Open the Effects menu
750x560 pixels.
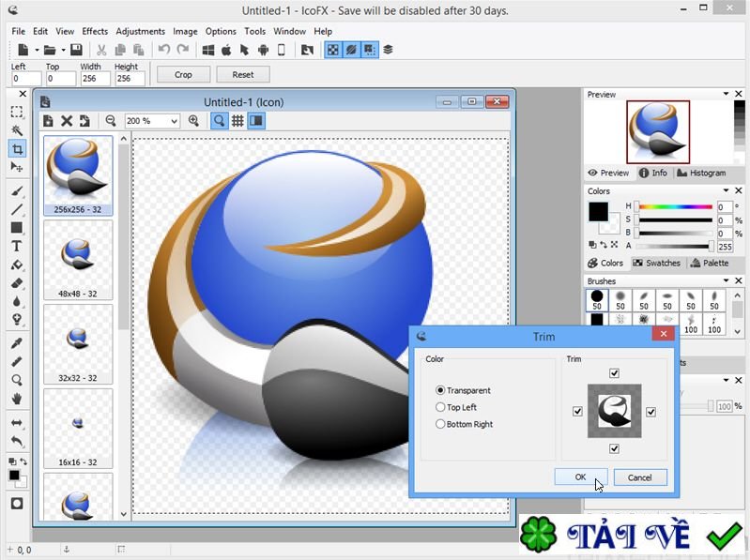[95, 31]
